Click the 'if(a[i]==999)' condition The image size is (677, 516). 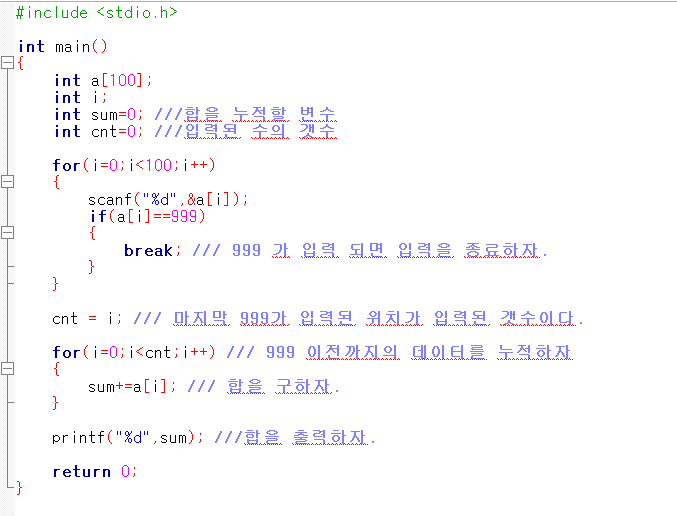147,216
